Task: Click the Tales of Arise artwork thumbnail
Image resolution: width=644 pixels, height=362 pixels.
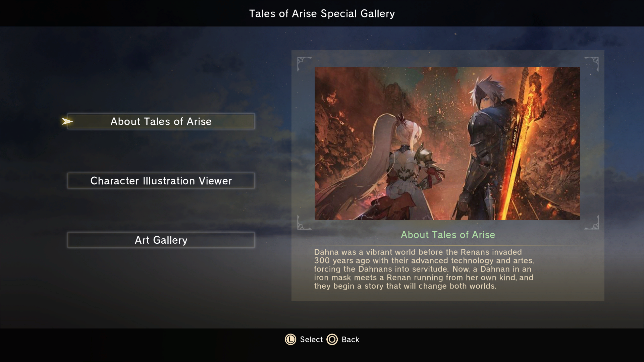Action: click(447, 143)
